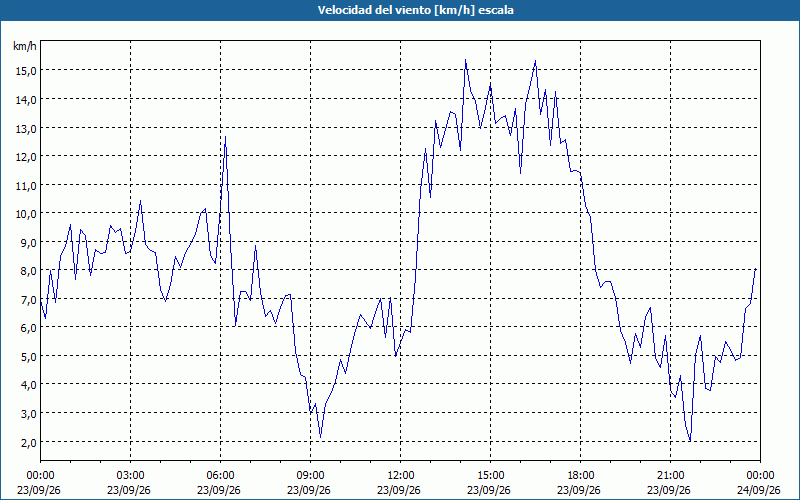
Task: Click the '24/09/26' date label
Action: [x=759, y=490]
